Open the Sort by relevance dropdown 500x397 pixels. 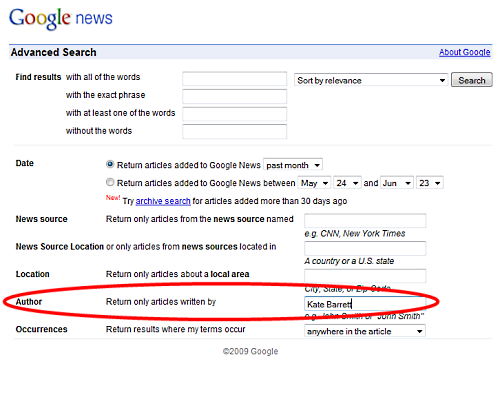pos(371,80)
